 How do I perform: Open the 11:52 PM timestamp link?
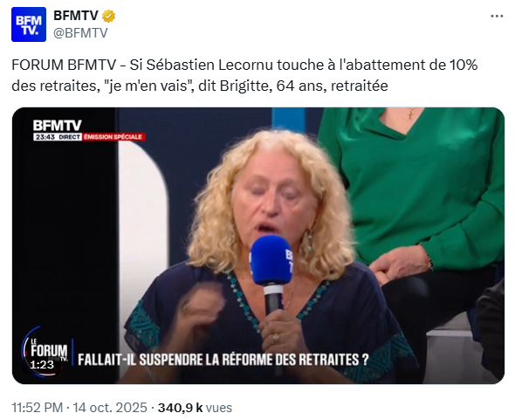pos(38,408)
